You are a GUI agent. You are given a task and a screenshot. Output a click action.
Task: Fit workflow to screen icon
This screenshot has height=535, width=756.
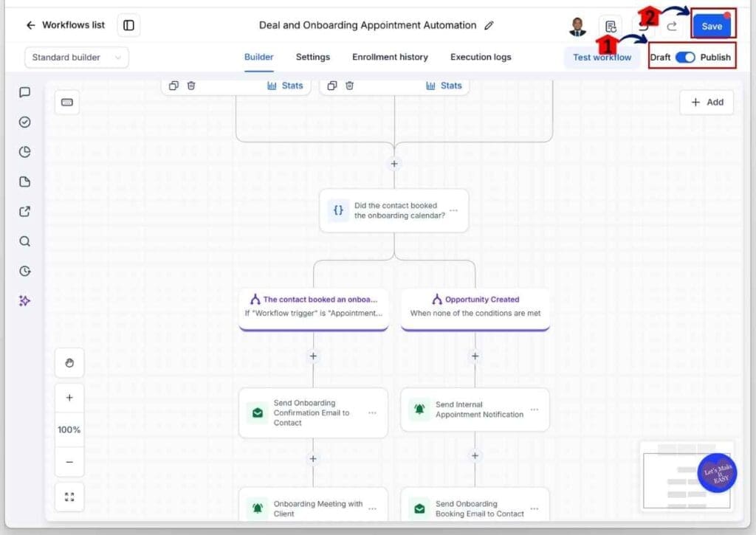point(69,497)
